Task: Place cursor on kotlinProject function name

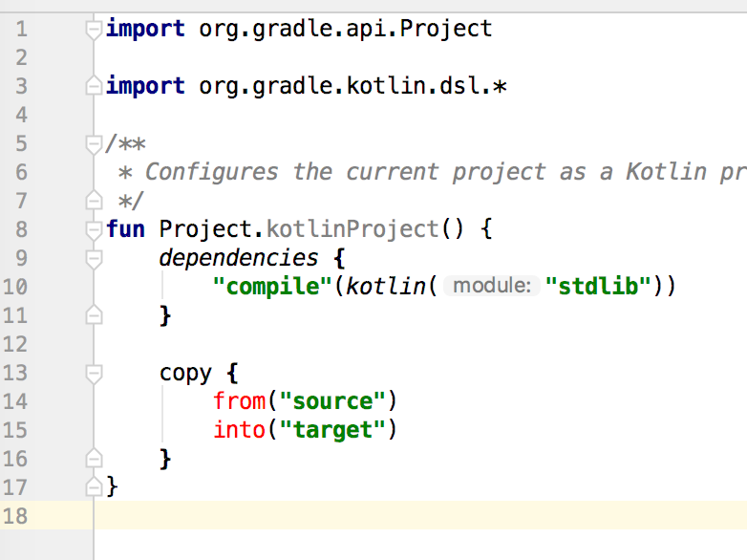Action: tap(352, 229)
